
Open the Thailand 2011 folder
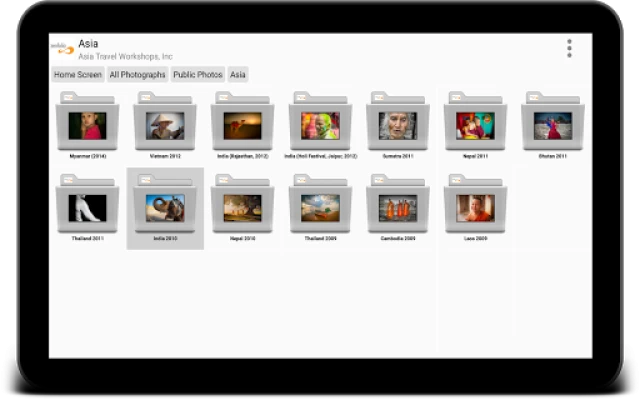click(88, 207)
